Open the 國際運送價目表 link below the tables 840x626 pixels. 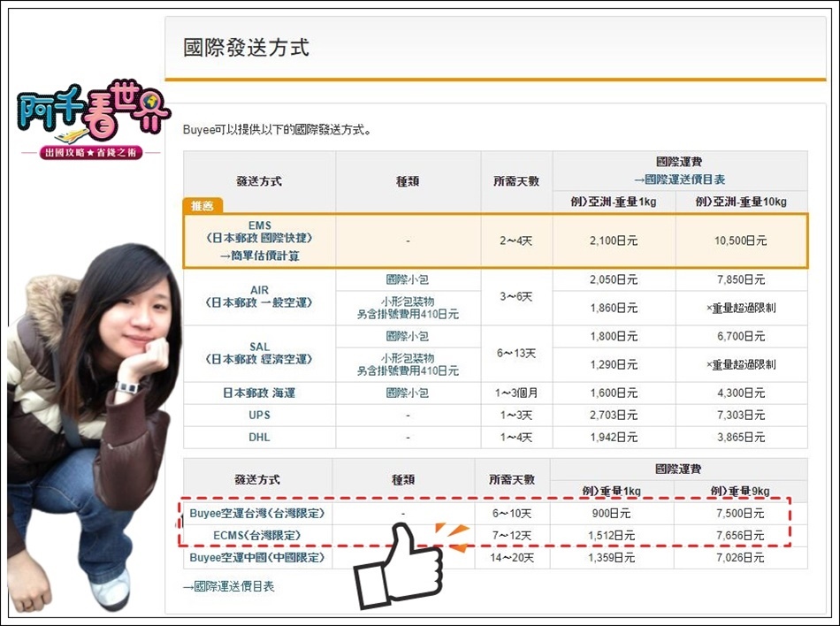pos(228,586)
